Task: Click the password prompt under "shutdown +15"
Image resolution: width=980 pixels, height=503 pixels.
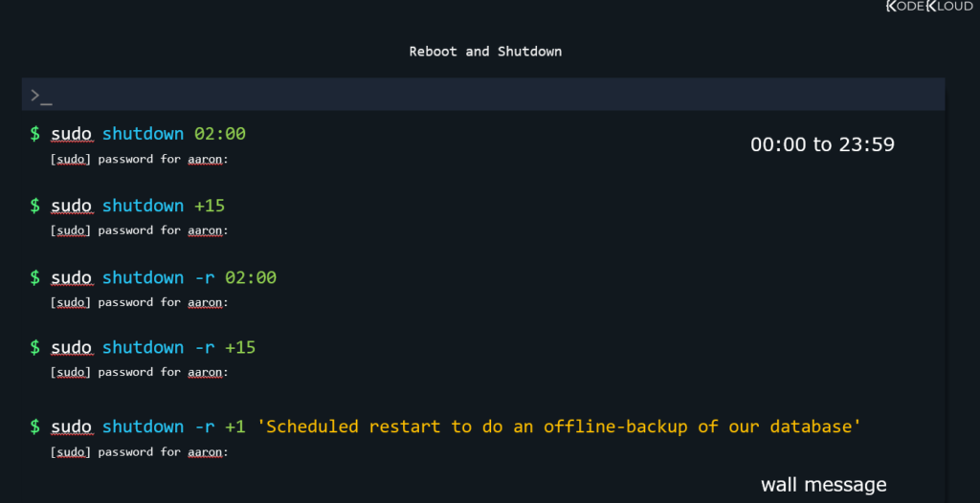Action: click(139, 230)
